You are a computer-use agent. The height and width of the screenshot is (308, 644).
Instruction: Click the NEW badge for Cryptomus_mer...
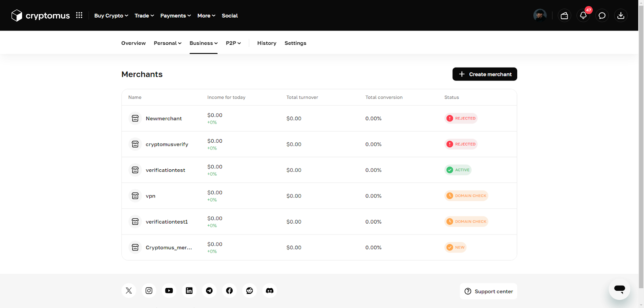point(456,247)
